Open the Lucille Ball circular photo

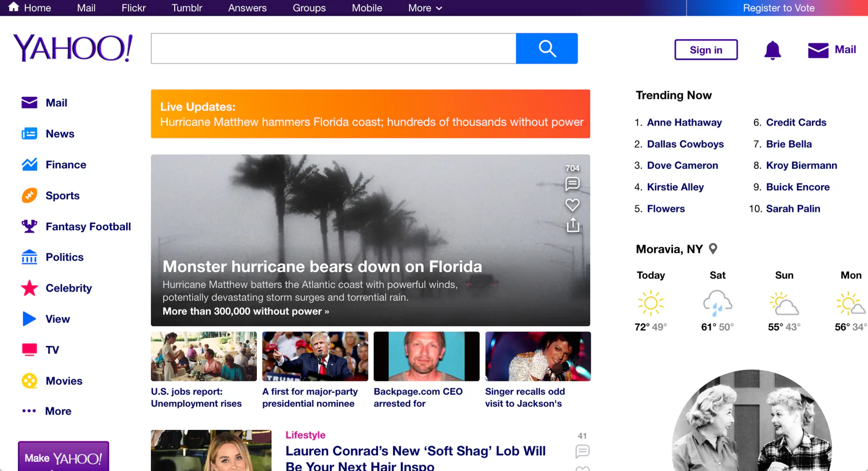(752, 421)
